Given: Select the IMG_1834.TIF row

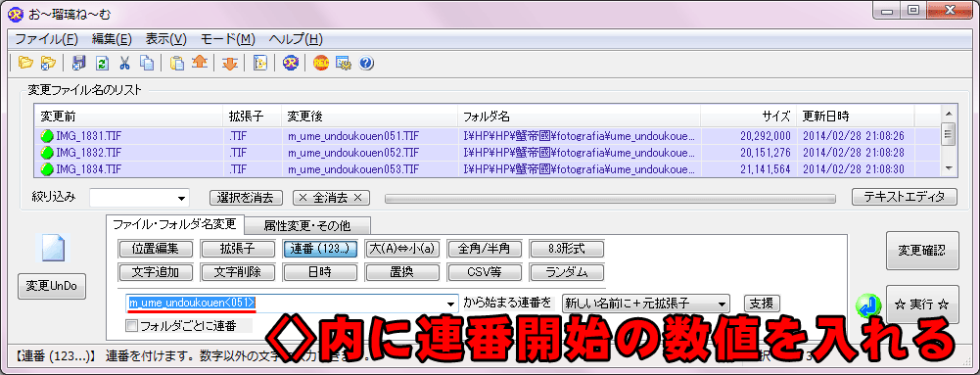Looking at the screenshot, I should pos(487,168).
